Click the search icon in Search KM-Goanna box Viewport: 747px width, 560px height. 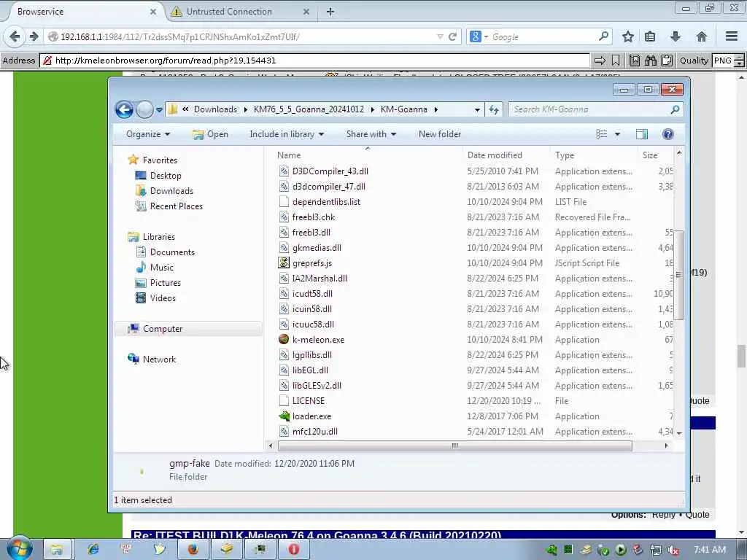(675, 109)
